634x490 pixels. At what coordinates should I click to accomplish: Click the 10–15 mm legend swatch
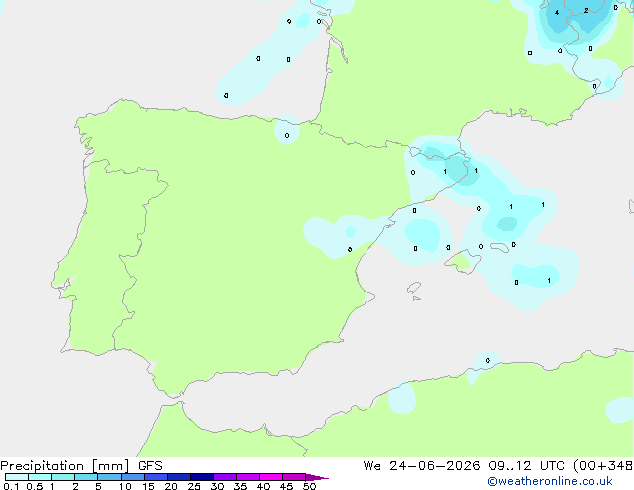pyautogui.click(x=133, y=477)
